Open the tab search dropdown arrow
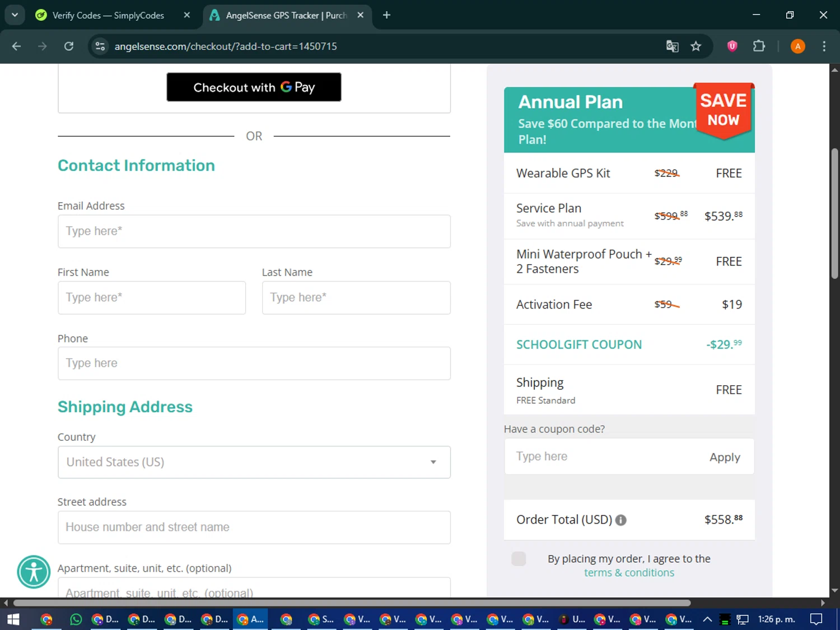 point(15,15)
